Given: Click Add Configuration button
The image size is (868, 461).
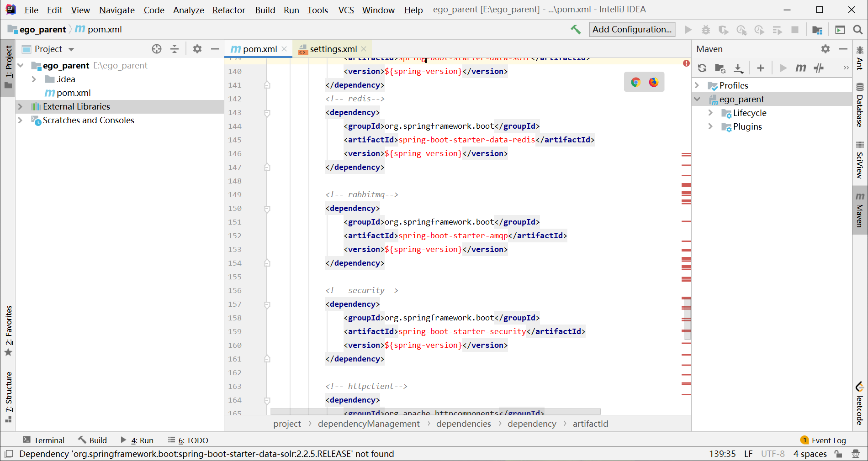Looking at the screenshot, I should coord(632,30).
